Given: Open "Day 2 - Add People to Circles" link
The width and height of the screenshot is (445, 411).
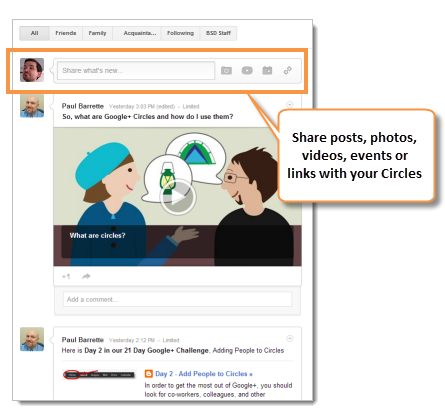Looking at the screenshot, I should (x=204, y=374).
